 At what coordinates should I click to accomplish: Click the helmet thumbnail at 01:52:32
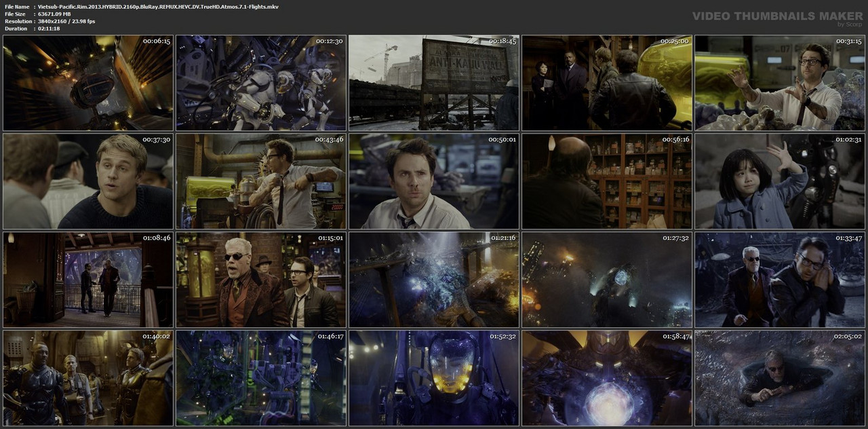coord(434,378)
